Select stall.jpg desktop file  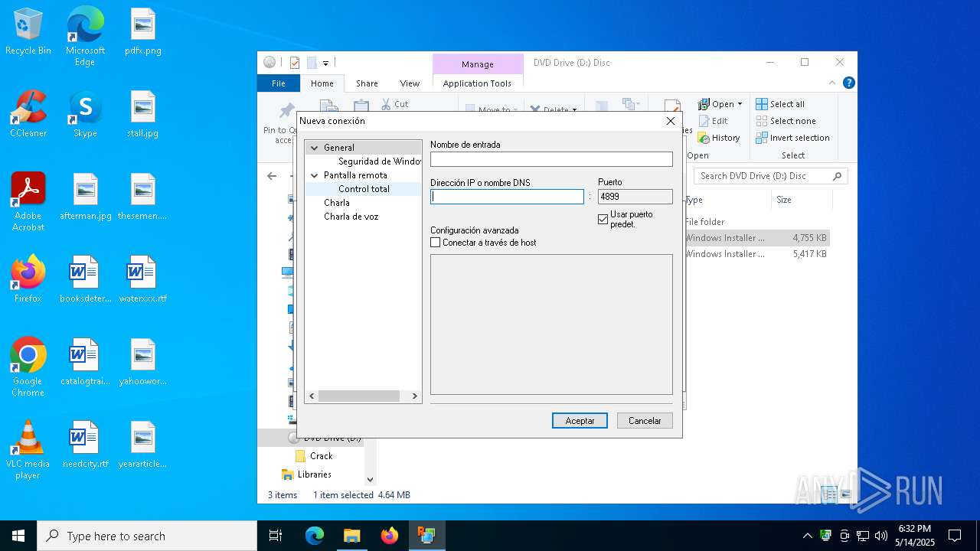point(143,115)
